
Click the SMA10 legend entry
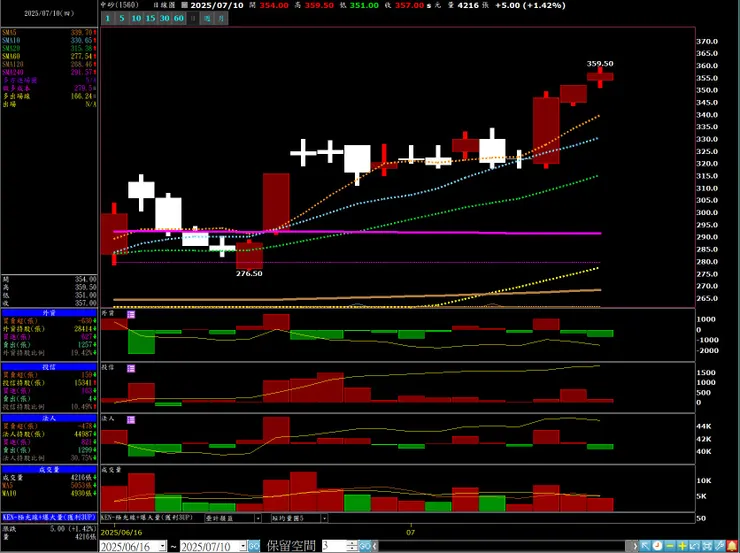click(x=49, y=41)
